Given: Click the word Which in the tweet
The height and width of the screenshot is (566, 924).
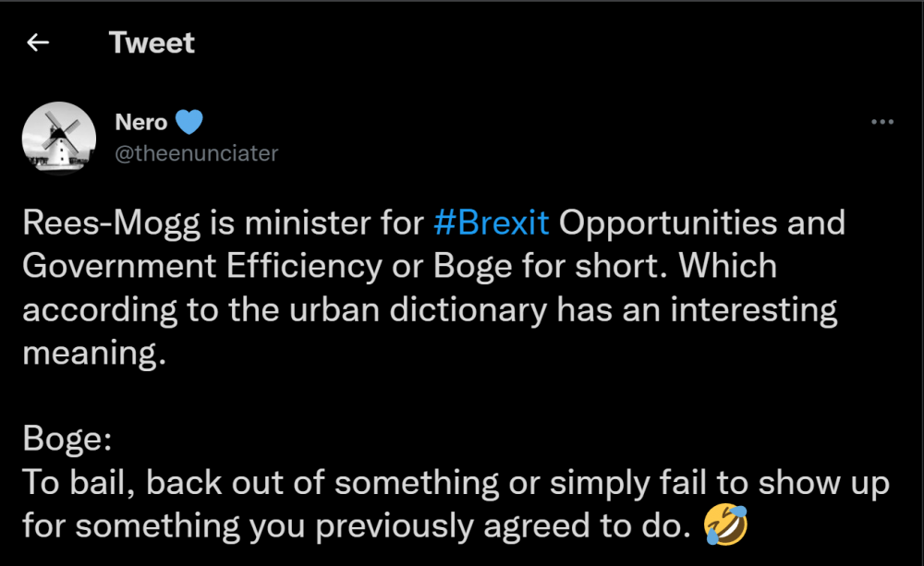Looking at the screenshot, I should point(726,267).
